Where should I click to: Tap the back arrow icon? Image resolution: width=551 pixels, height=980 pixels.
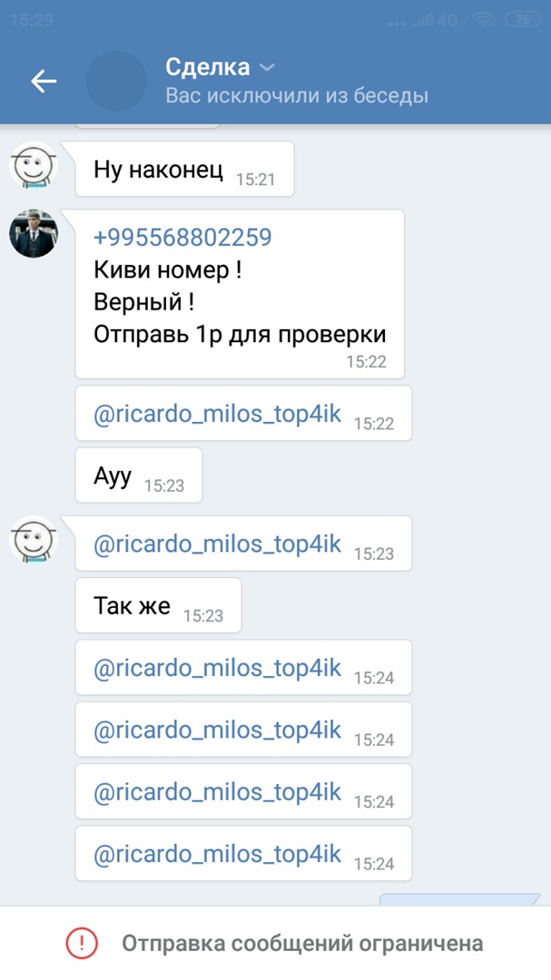pyautogui.click(x=44, y=81)
